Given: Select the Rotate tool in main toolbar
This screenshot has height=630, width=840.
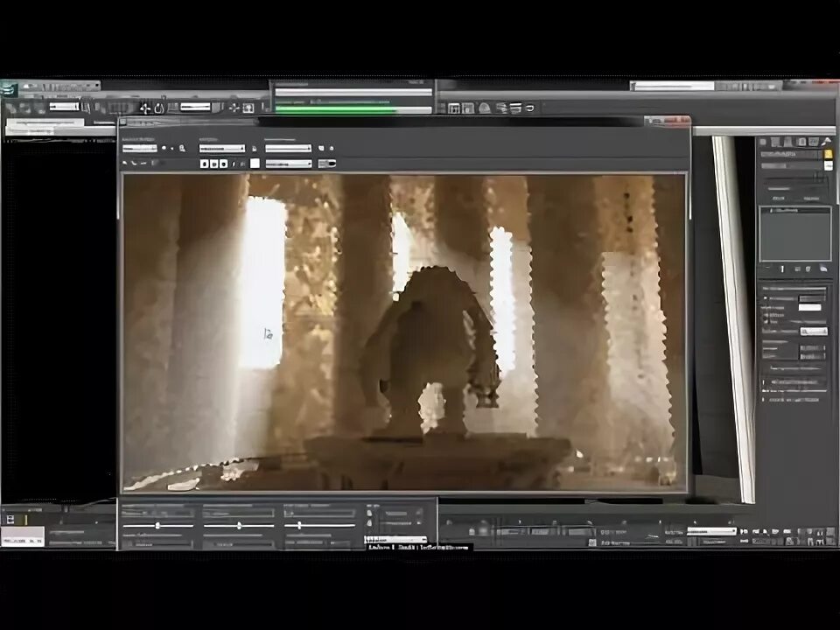Looking at the screenshot, I should 159,108.
